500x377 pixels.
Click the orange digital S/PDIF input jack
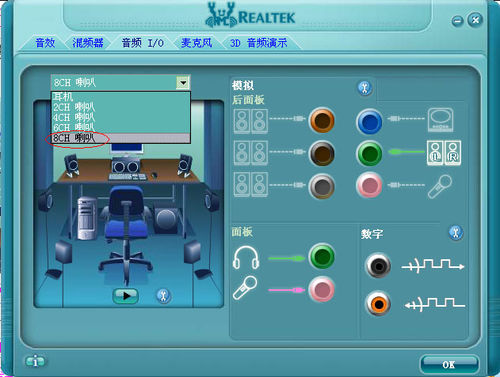tap(378, 304)
